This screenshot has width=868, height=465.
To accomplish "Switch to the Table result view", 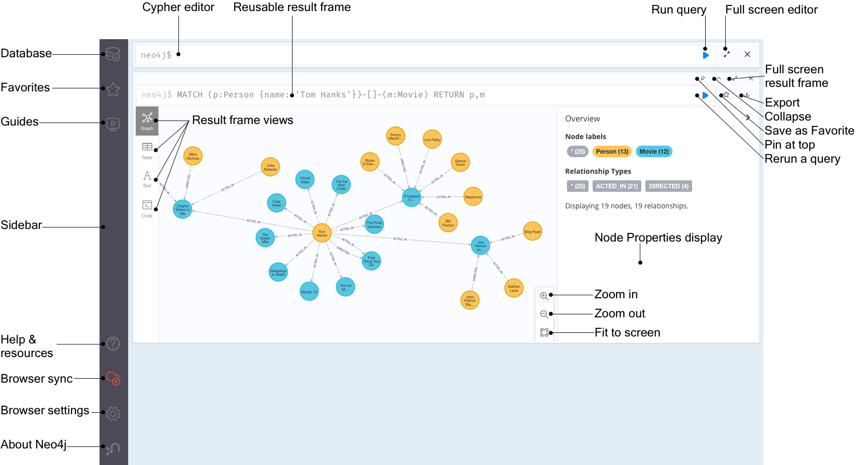I will pos(147,150).
